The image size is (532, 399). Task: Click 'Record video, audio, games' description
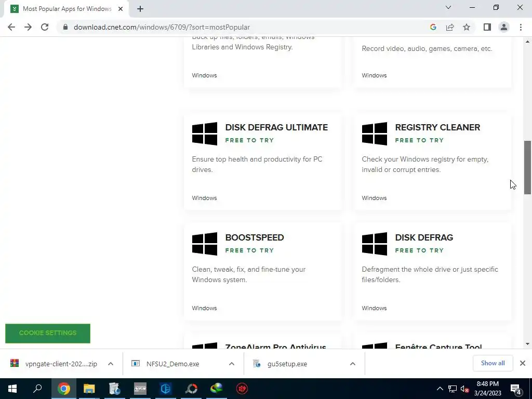[427, 48]
